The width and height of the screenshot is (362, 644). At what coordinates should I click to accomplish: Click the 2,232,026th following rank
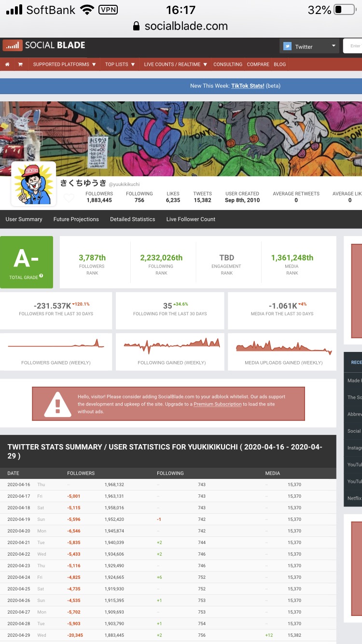[x=161, y=258]
